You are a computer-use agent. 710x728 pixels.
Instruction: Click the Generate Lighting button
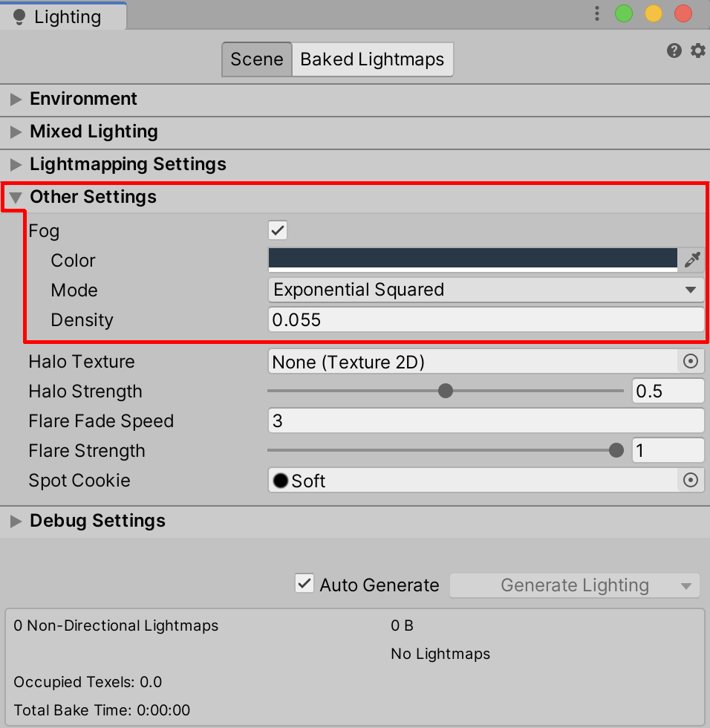tap(564, 585)
